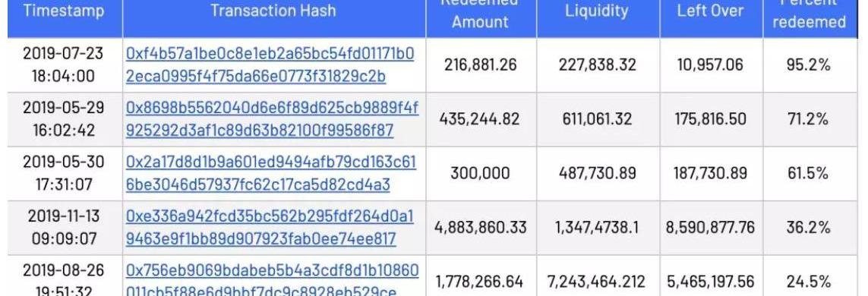Select the 2019-07-23 18:04:00 timestamp cell

pos(65,65)
